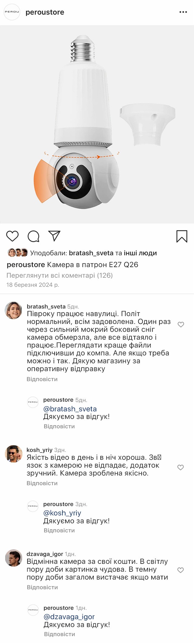Viewport: 194px width, 644px height.
Task: Like kosh_yriy's comment with heart
Action: pos(181,467)
